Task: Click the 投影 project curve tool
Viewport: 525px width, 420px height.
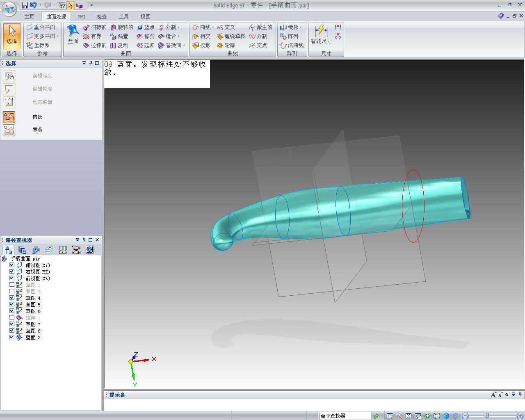Action: (x=201, y=45)
